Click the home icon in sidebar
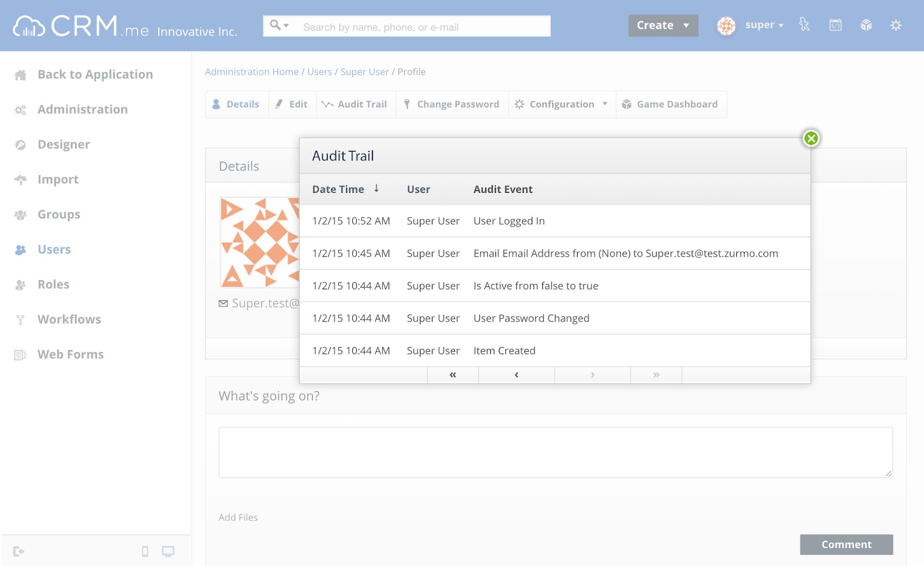This screenshot has height=566, width=924. click(x=21, y=75)
